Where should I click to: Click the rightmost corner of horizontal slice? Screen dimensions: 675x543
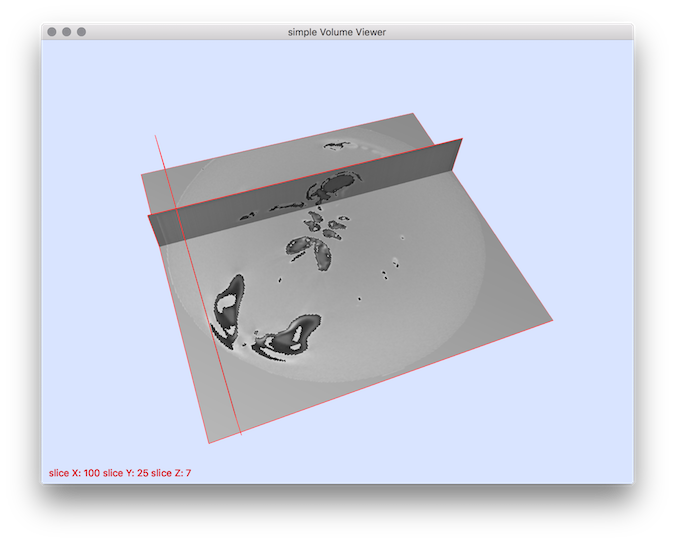coord(551,321)
